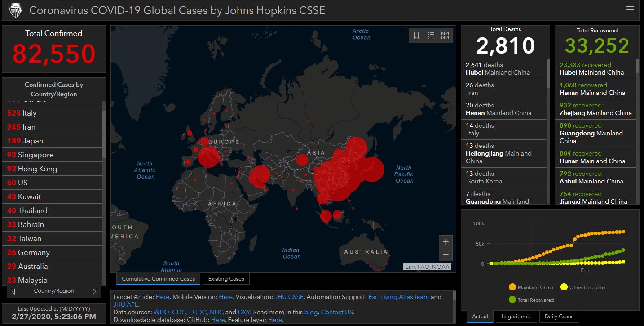Select Japan in the confirmed cases list

pos(53,141)
